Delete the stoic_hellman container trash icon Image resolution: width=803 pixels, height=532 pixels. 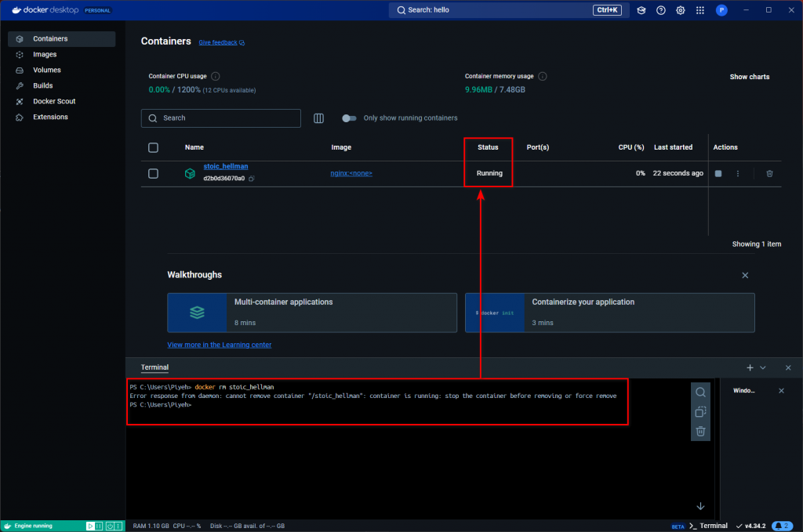click(769, 174)
